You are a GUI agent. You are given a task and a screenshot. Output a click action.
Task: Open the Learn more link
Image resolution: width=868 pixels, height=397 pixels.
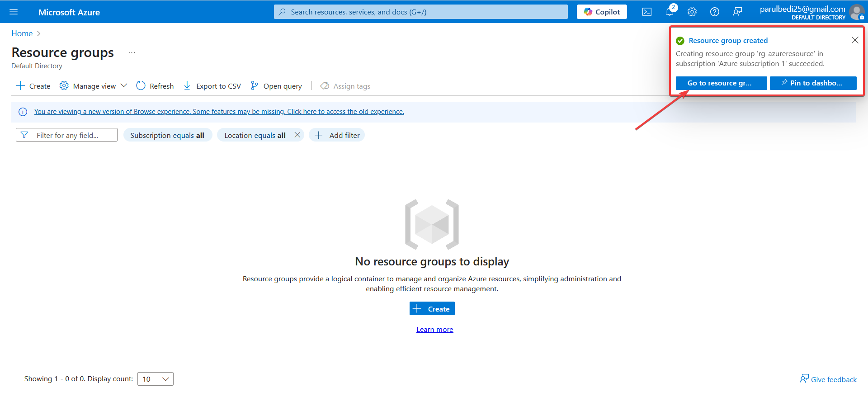pyautogui.click(x=434, y=330)
